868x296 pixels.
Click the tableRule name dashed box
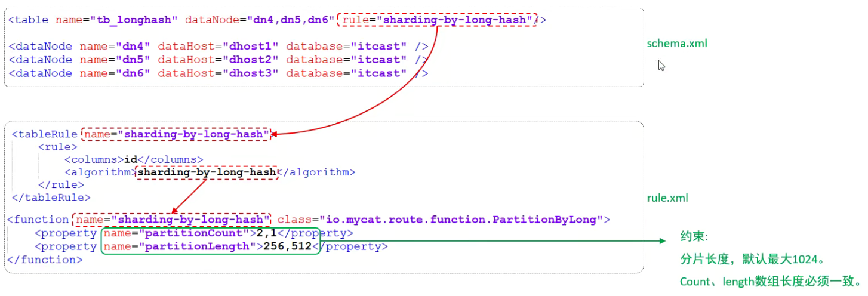(x=177, y=134)
